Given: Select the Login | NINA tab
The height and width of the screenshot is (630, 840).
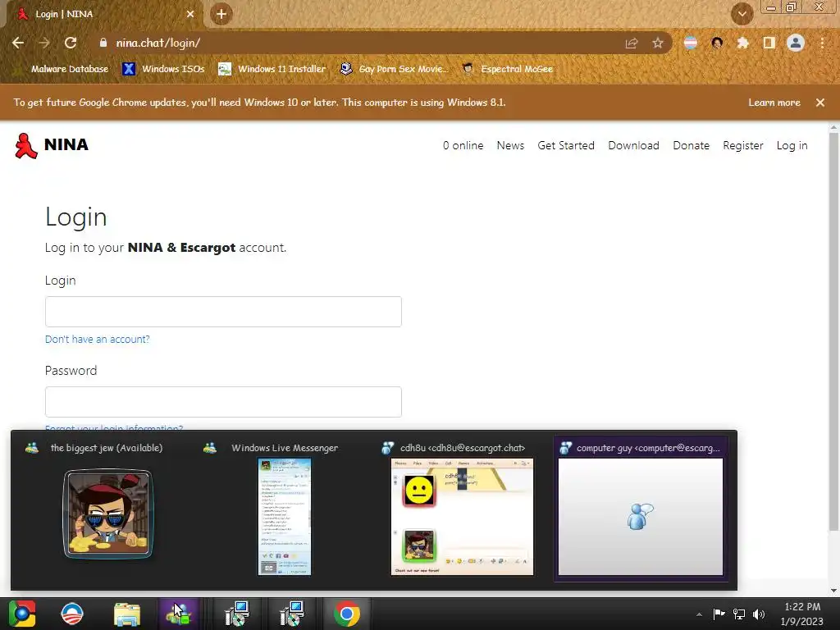Looking at the screenshot, I should coord(104,14).
